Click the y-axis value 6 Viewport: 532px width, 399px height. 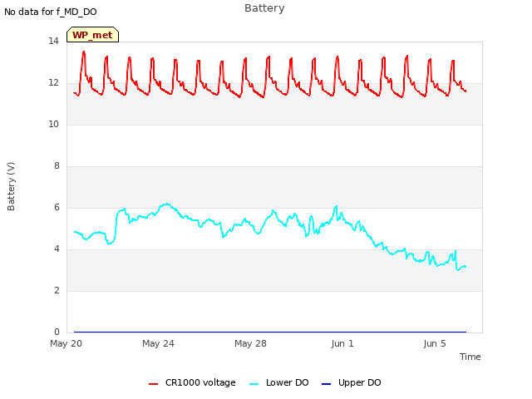pos(57,207)
